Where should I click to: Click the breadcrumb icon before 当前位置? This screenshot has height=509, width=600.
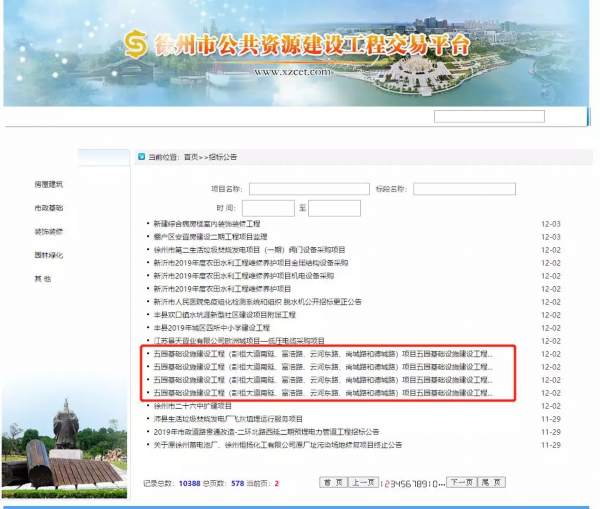[140, 157]
